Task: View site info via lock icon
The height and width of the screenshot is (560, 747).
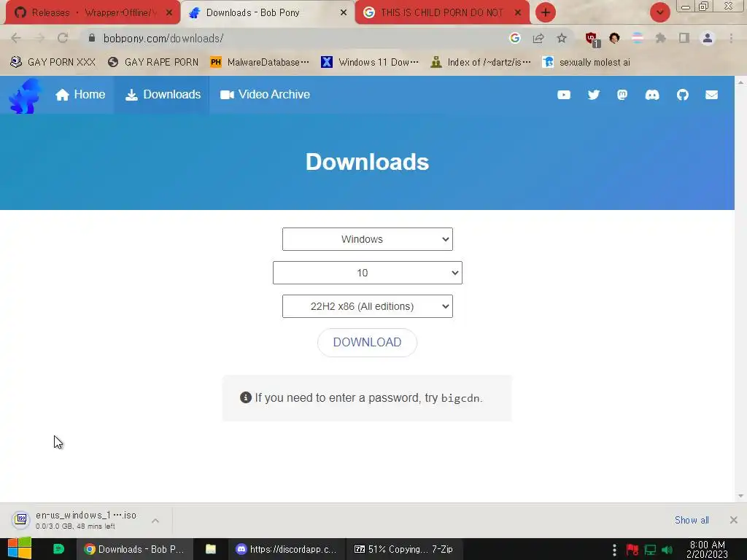Action: coord(92,38)
